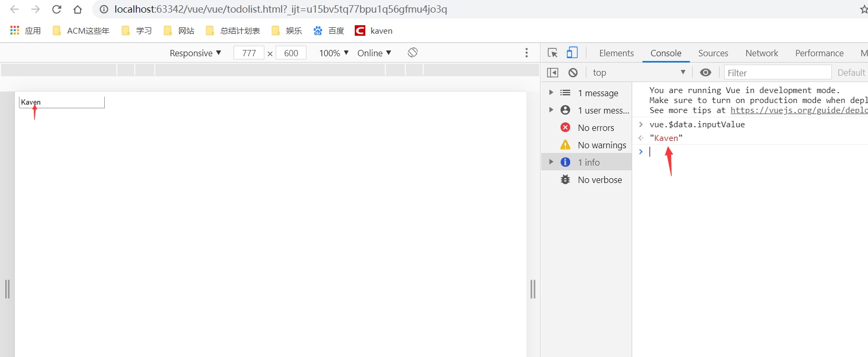868x357 pixels.
Task: Select the 1 info blue icon
Action: tap(565, 162)
